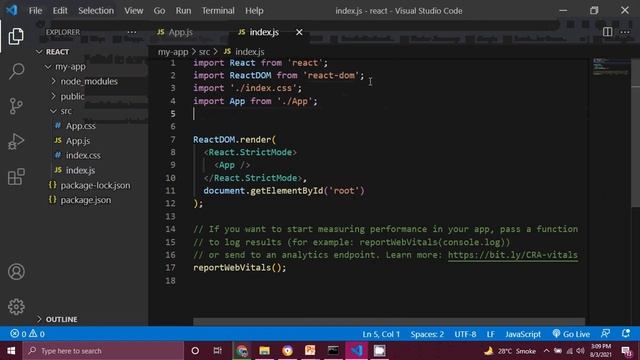Open the Terminal menu
Screen dimensions: 640x360
(x=218, y=11)
